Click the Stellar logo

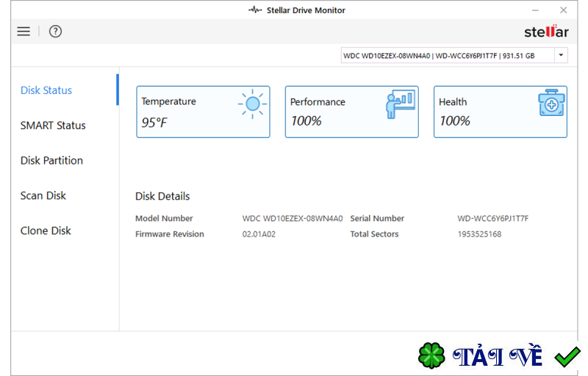(546, 32)
